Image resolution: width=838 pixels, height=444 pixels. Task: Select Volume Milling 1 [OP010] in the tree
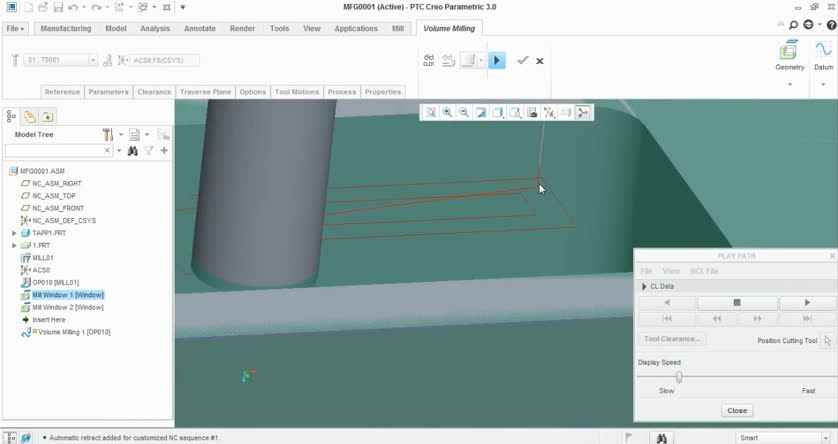[x=74, y=332]
